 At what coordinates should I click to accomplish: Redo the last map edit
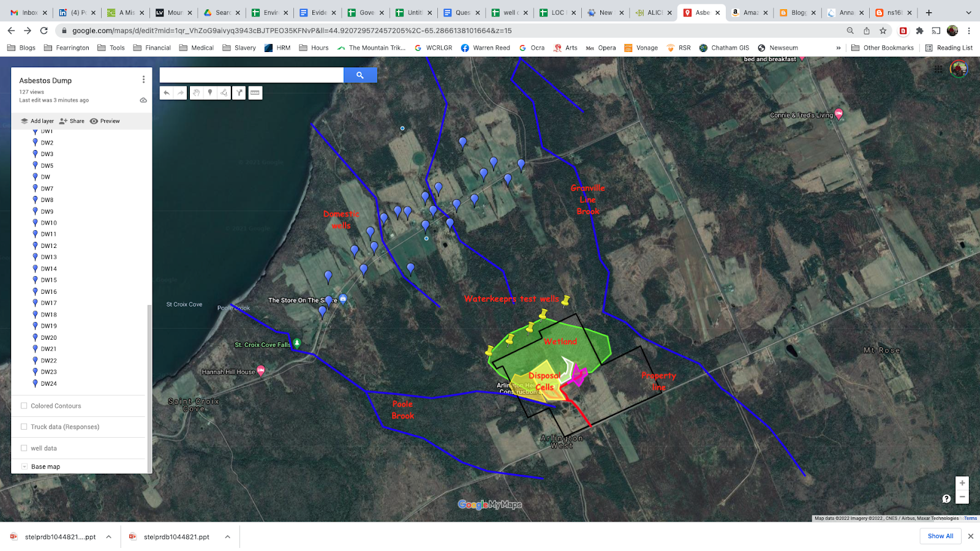[x=180, y=93]
